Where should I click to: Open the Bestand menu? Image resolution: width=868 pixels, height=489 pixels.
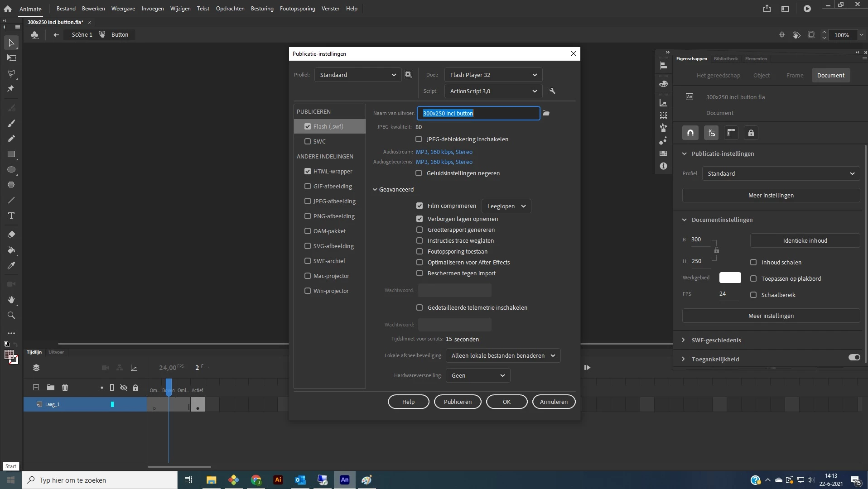pos(66,9)
